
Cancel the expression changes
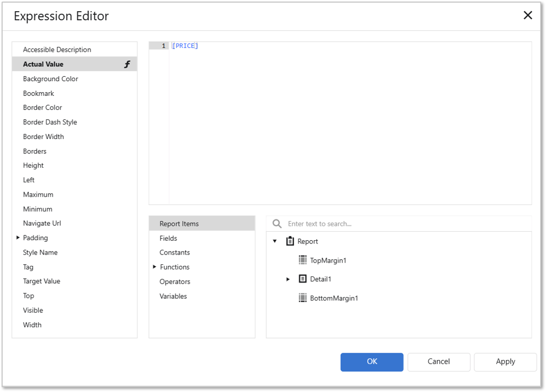[439, 362]
